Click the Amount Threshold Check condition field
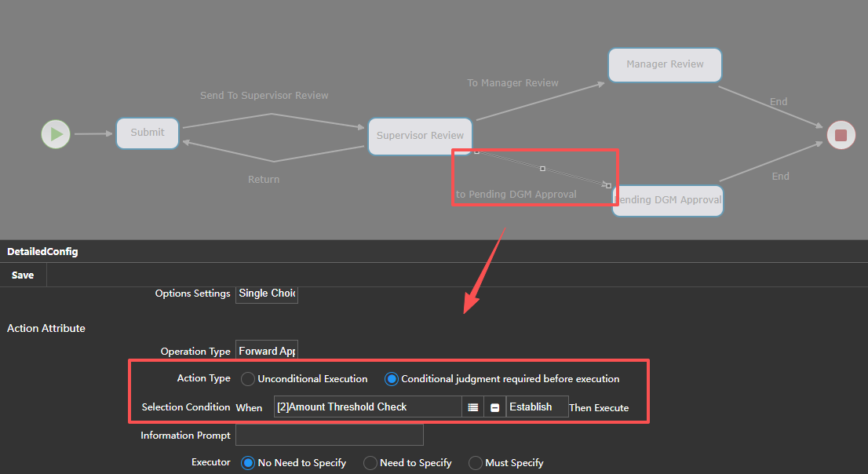868x474 pixels. coord(367,407)
